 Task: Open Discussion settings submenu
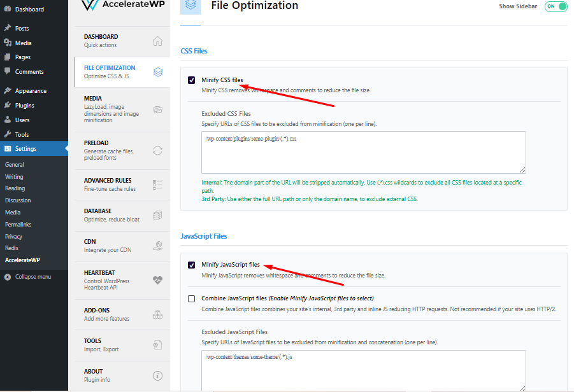pos(18,200)
